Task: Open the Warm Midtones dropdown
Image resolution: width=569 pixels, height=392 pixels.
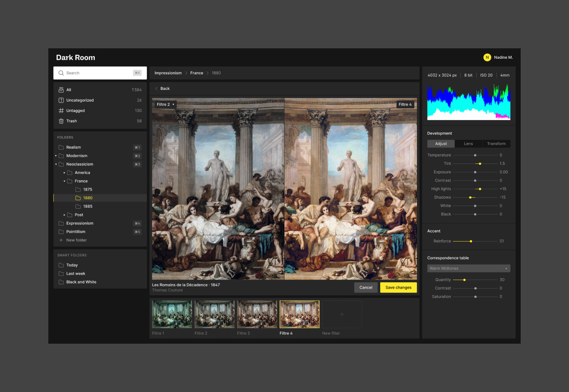Action: 469,268
